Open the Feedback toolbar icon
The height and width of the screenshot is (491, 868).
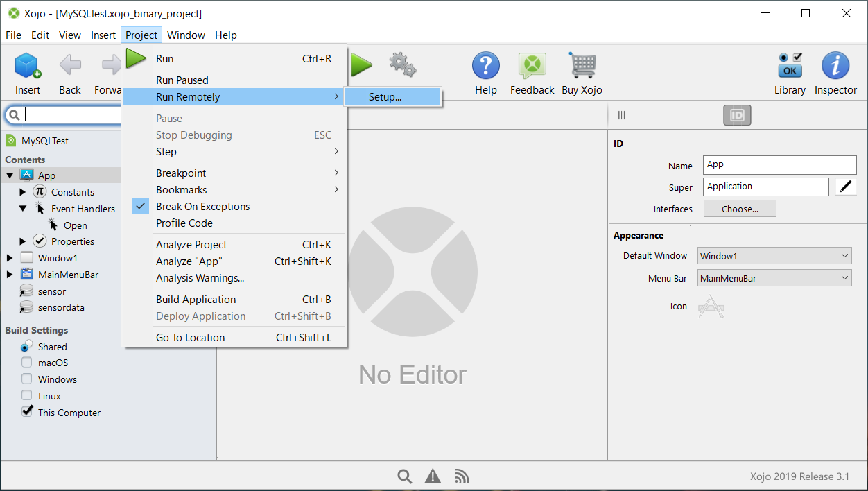532,66
